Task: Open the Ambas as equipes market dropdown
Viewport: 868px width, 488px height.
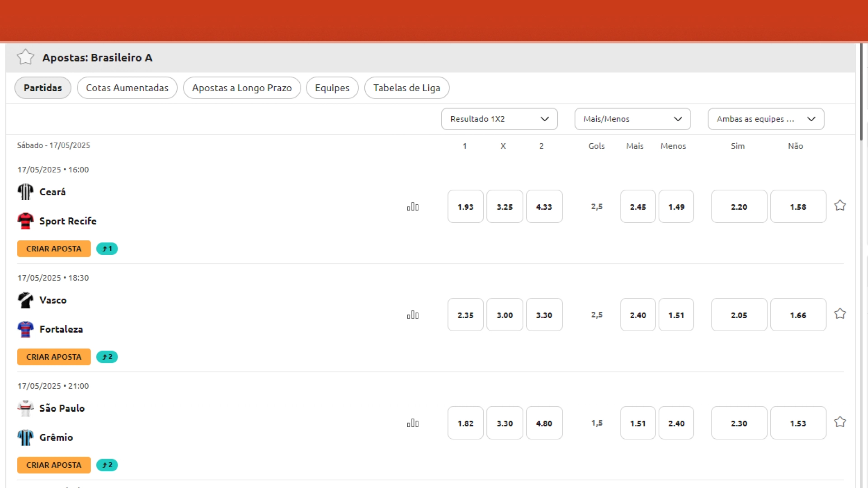Action: (x=766, y=119)
